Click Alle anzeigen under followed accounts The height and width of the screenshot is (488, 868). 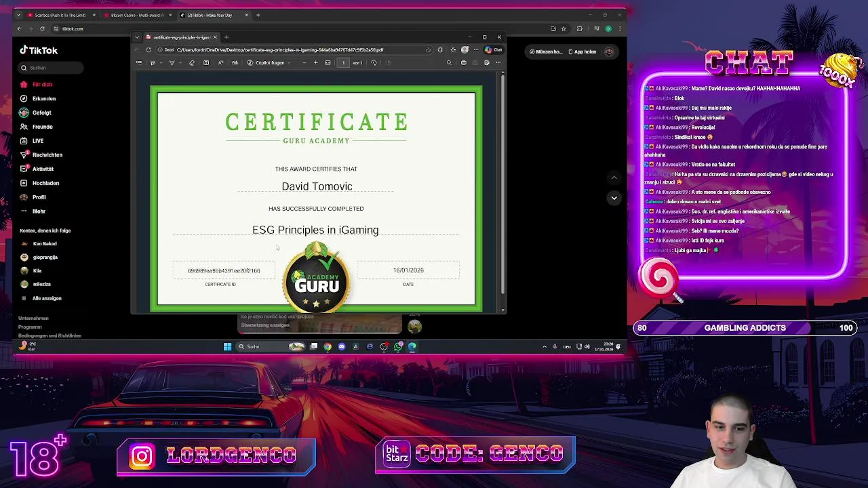[x=47, y=298]
